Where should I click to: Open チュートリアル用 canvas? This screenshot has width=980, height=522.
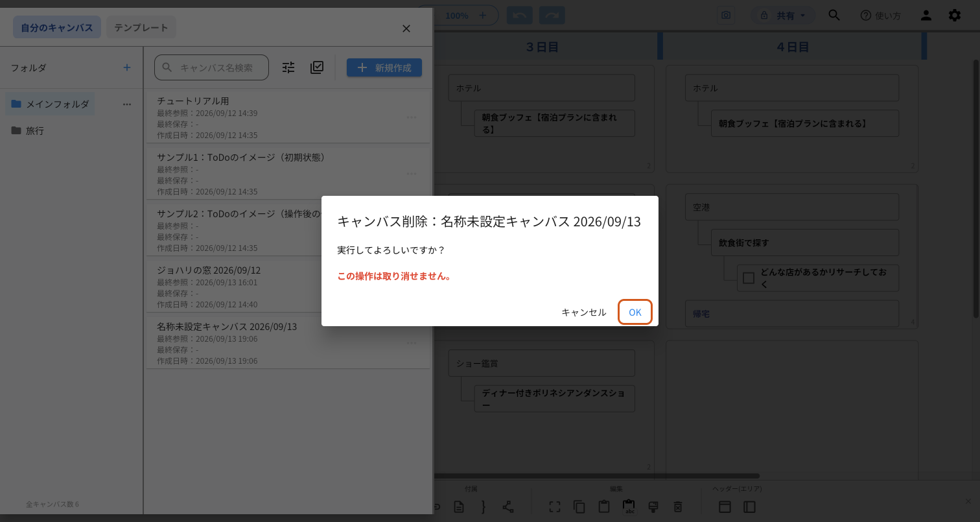(x=288, y=117)
